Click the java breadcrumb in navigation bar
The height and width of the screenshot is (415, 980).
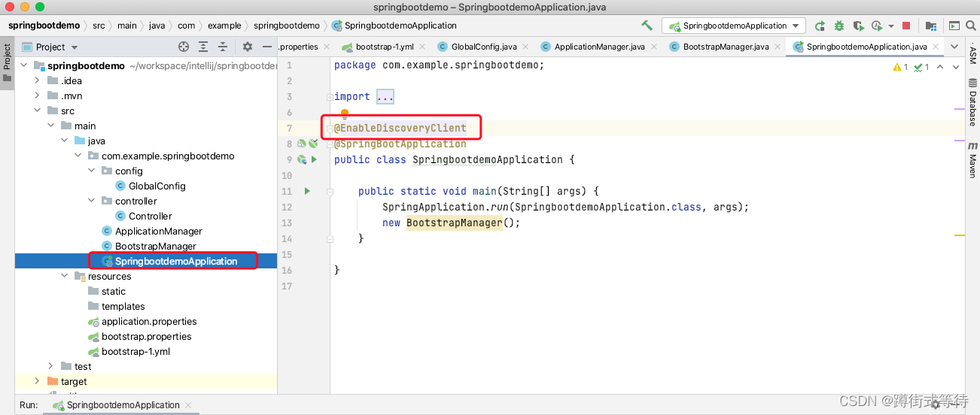(157, 26)
